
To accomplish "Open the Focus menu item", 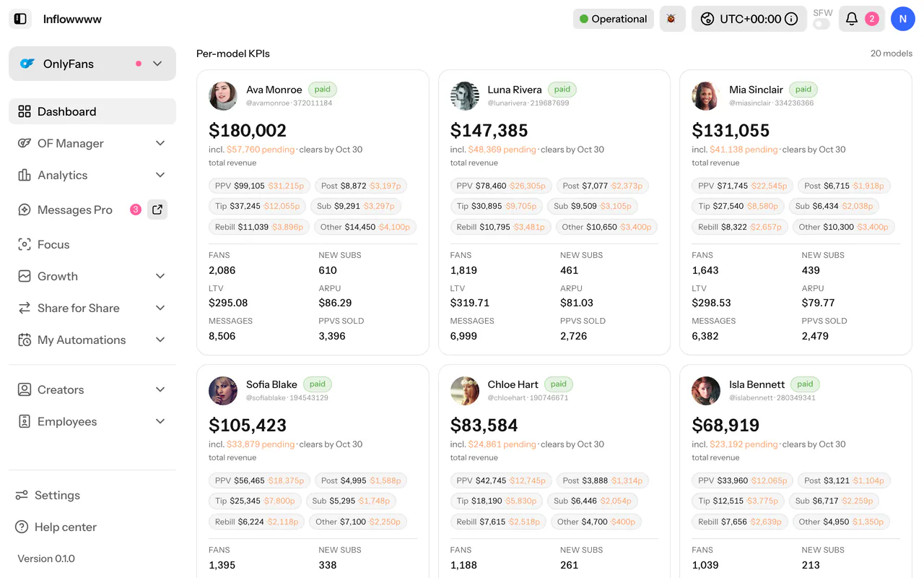I will [92, 244].
